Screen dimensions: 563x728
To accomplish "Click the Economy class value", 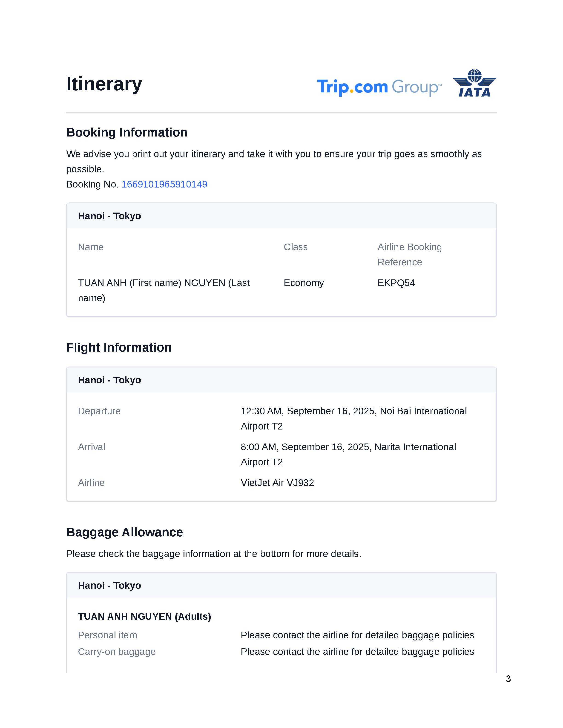I will point(304,283).
